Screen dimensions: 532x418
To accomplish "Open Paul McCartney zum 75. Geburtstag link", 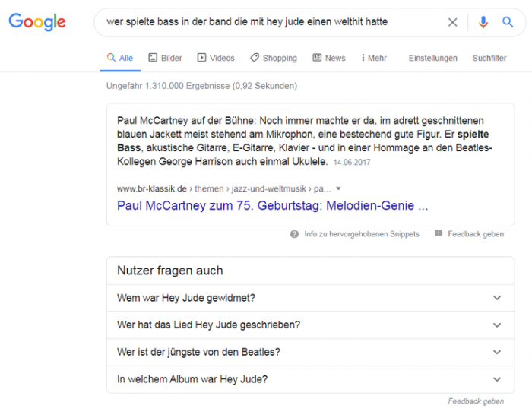I will [272, 206].
